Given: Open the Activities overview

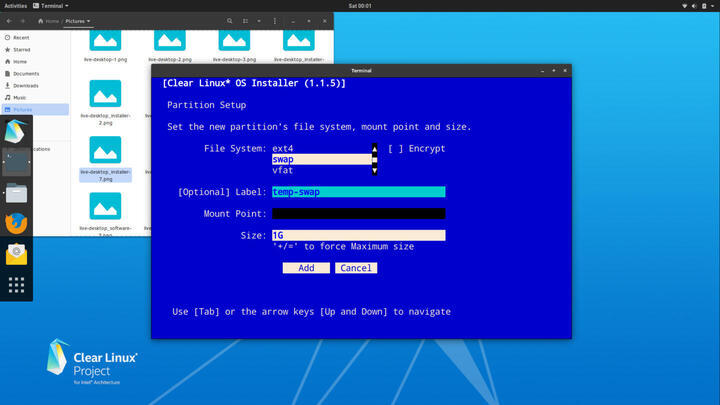Looking at the screenshot, I should point(16,6).
